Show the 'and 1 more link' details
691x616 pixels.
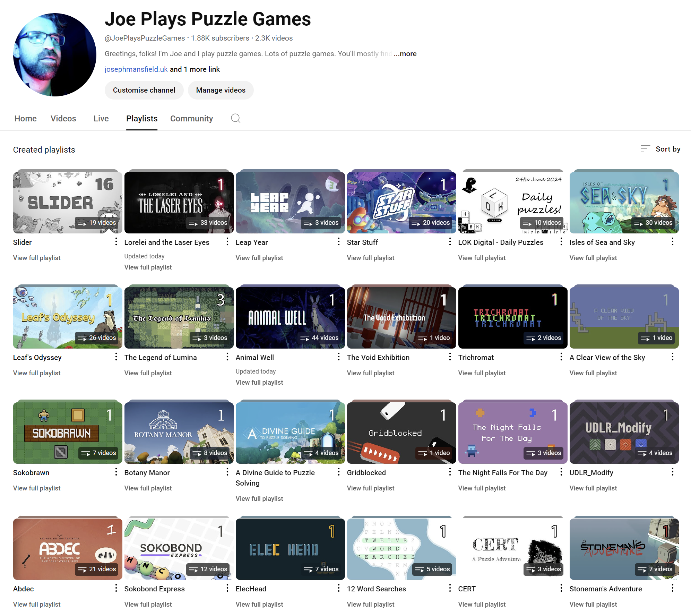tap(195, 69)
